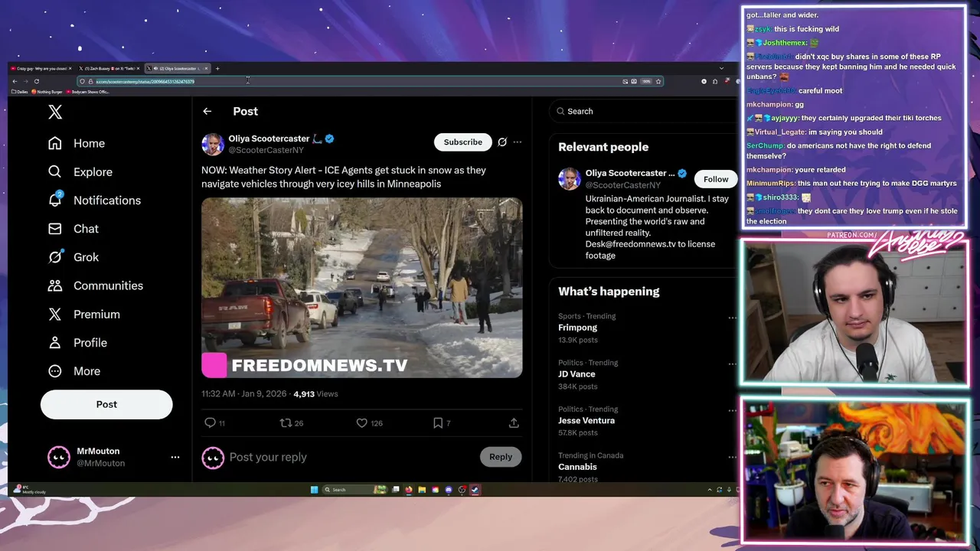The height and width of the screenshot is (551, 980).
Task: Click the verified badge beside Oliya Scootercaster
Action: (x=329, y=139)
